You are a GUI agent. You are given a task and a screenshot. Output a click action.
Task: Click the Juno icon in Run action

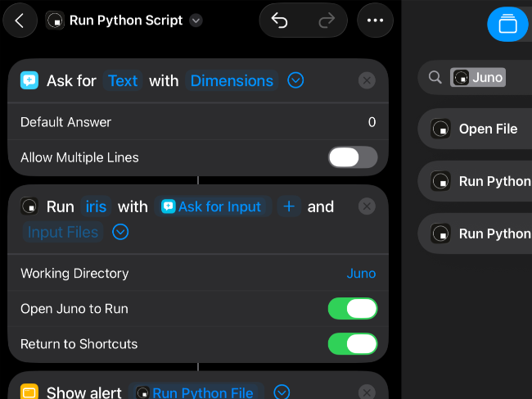(x=29, y=206)
